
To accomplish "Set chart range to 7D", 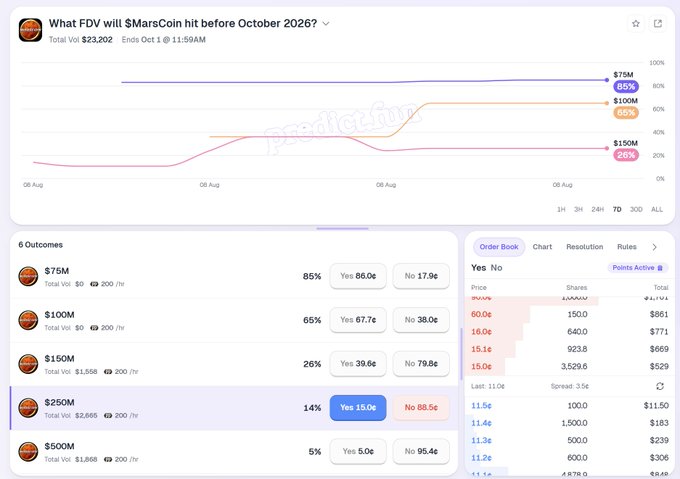I will point(617,209).
